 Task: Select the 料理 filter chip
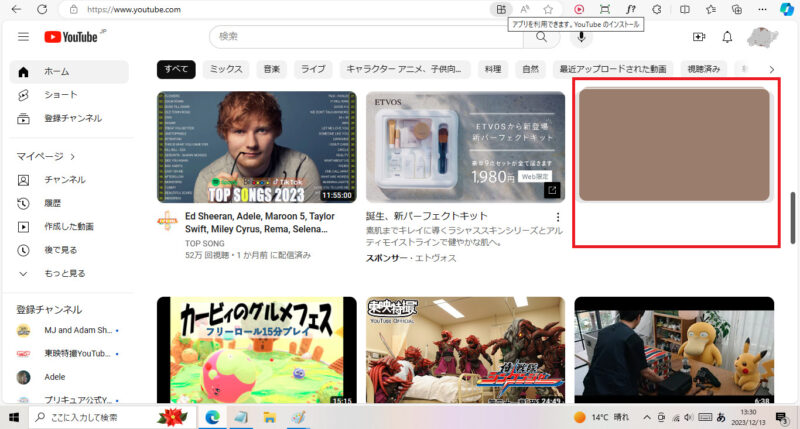click(493, 69)
